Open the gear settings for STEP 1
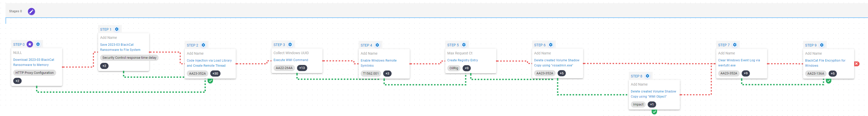 point(116,29)
